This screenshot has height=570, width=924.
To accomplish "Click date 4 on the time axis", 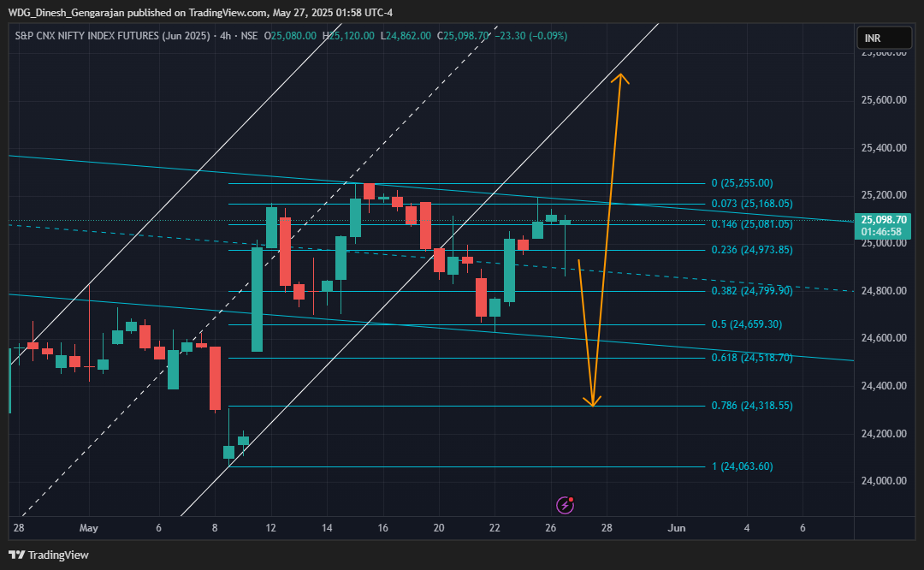I will pos(747,528).
